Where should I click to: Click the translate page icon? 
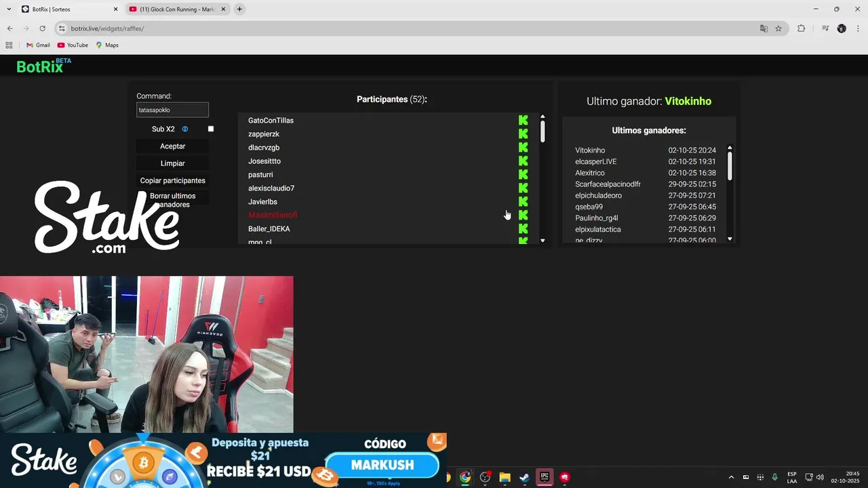click(764, 28)
